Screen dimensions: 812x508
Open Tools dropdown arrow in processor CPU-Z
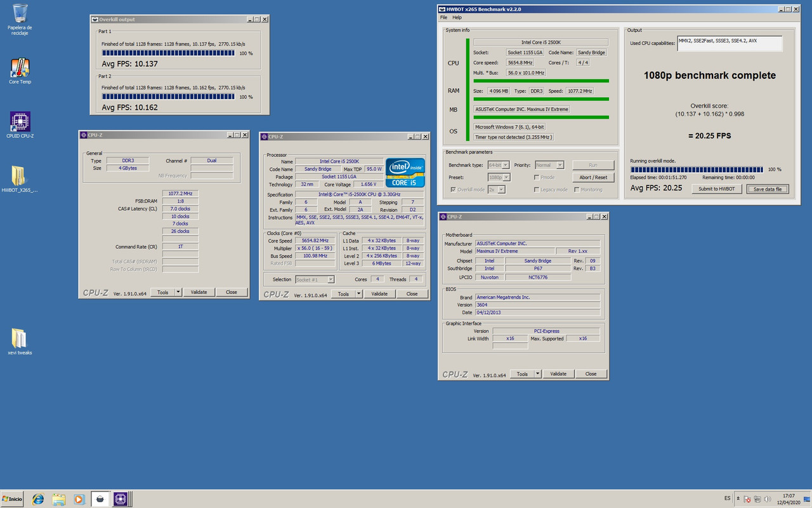[x=359, y=294]
